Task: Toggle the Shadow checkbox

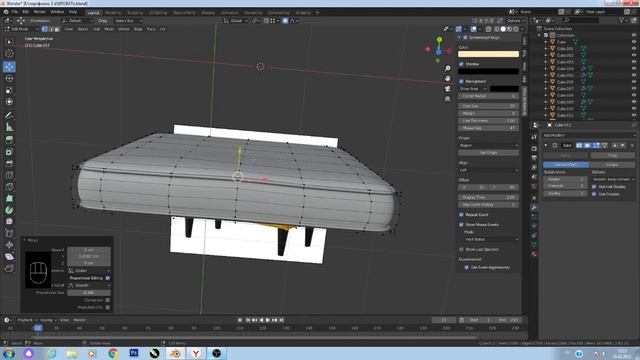Action: click(x=461, y=64)
